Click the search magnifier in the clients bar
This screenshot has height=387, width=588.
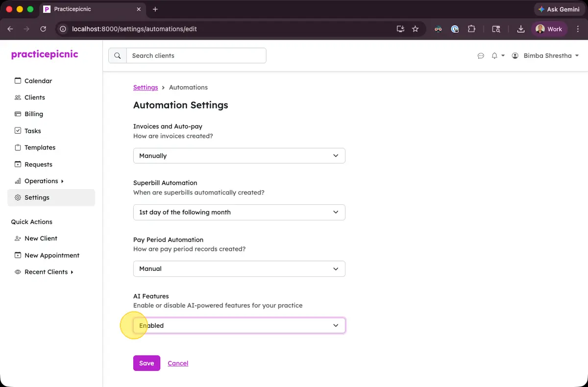[117, 55]
